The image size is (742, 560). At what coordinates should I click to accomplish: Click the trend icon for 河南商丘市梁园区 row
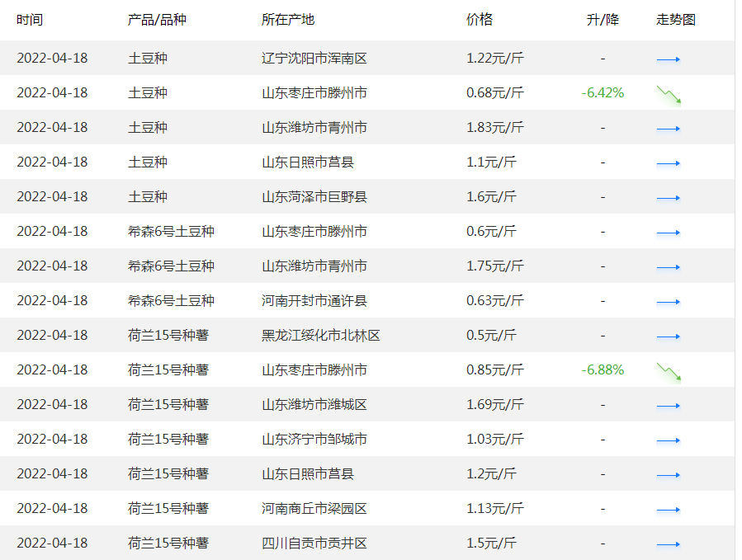668,509
